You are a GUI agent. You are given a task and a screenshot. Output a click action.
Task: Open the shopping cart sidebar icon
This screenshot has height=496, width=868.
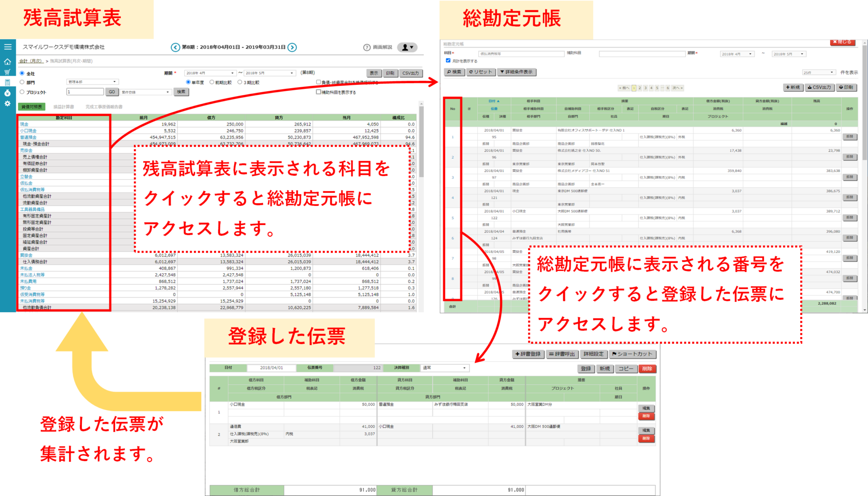7,72
